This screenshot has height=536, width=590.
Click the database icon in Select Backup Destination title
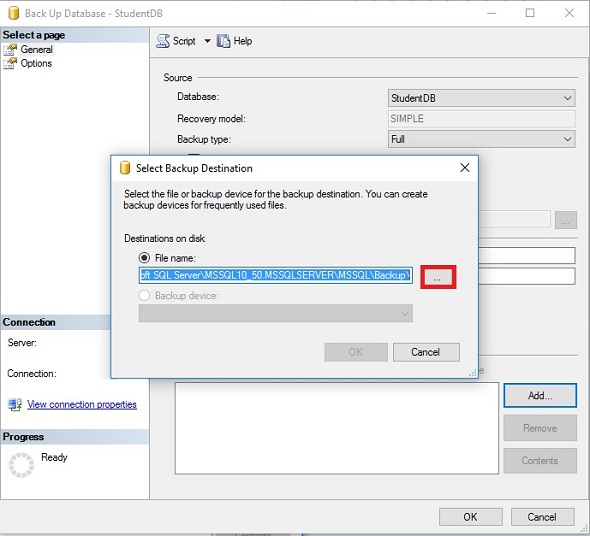[125, 168]
